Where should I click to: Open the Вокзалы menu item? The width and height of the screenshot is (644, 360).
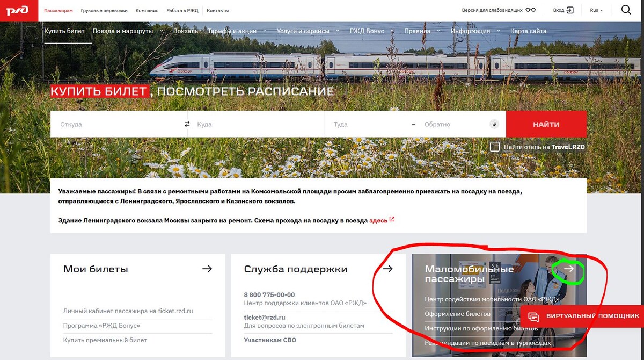click(186, 31)
